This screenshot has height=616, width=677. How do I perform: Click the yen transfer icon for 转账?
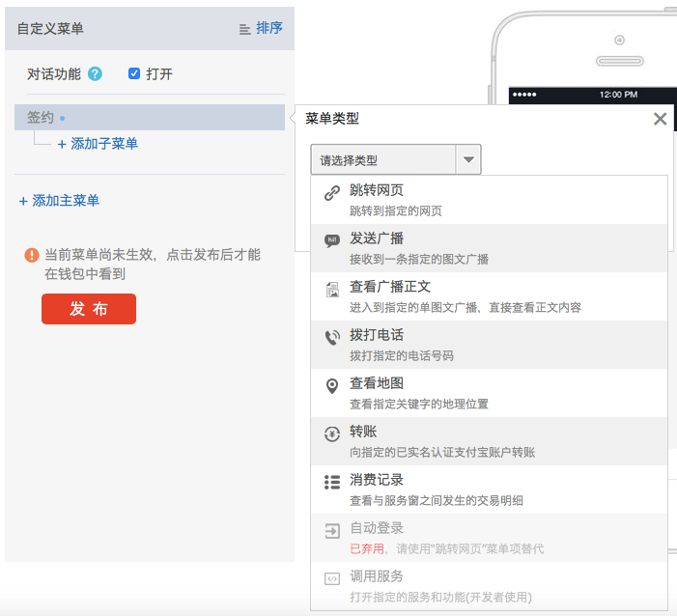coord(332,434)
